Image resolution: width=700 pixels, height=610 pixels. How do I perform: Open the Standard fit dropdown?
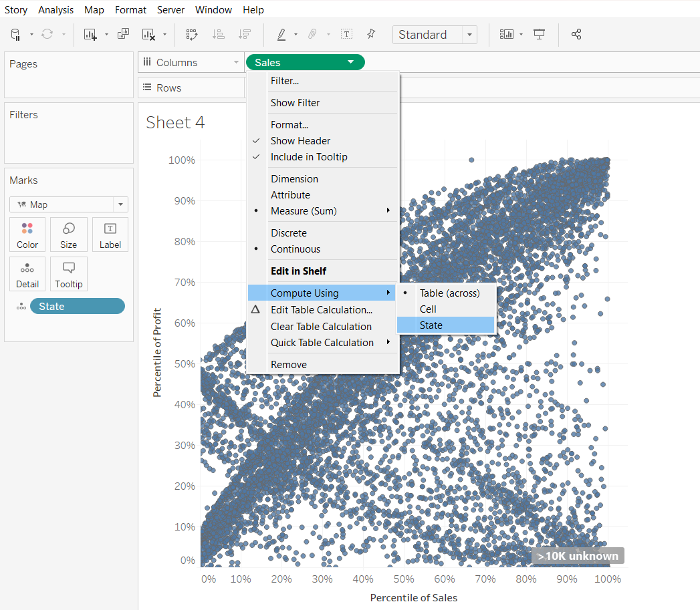pyautogui.click(x=435, y=35)
